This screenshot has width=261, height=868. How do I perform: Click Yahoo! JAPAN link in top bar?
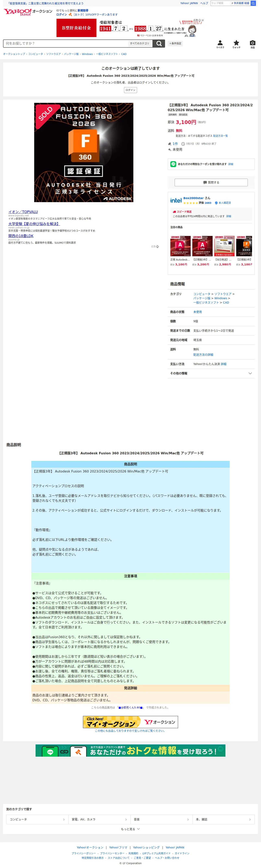[189, 3]
